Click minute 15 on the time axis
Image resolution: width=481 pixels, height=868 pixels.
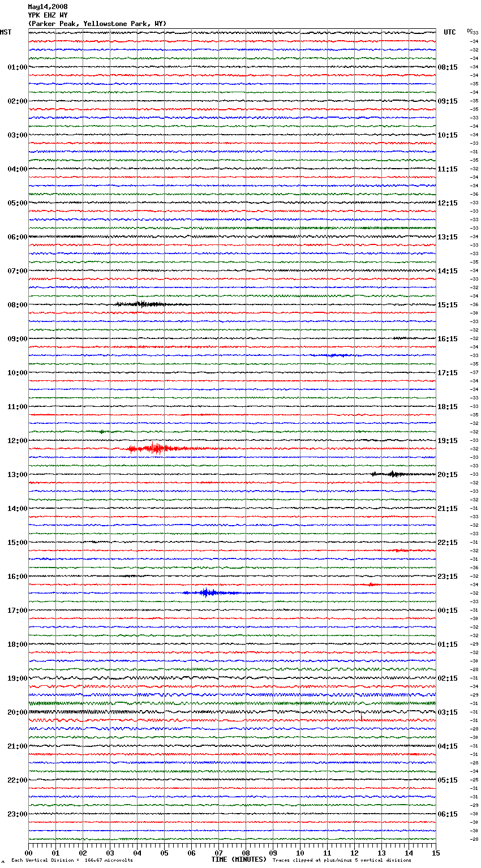pyautogui.click(x=436, y=853)
